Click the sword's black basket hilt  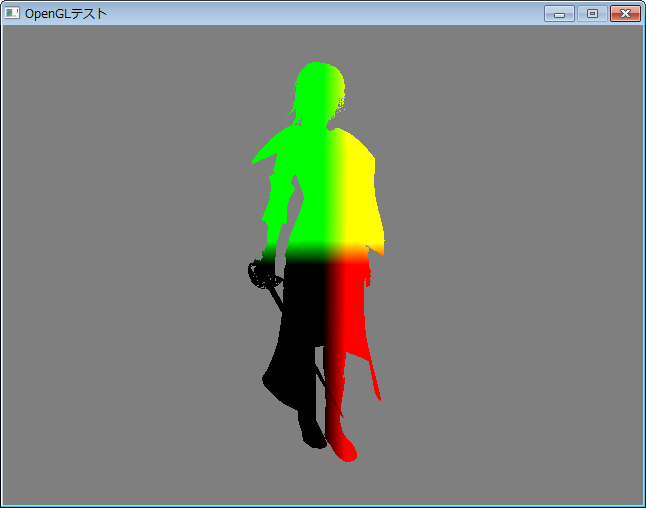[x=262, y=274]
